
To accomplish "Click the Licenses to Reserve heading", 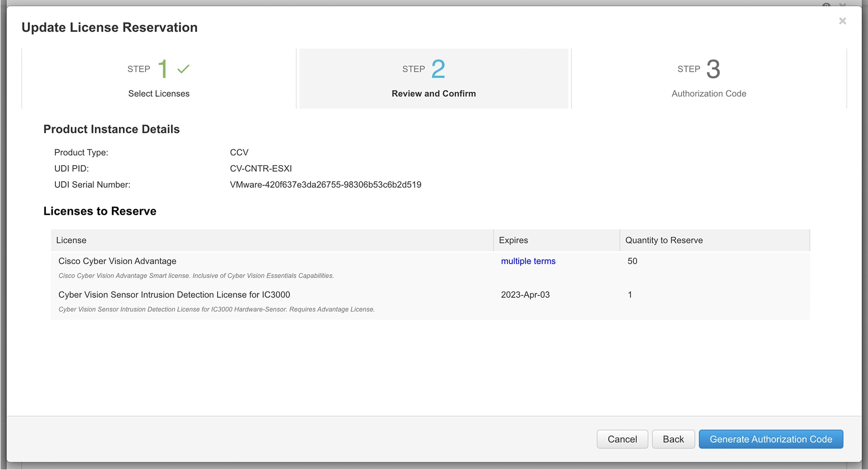I will tap(100, 211).
